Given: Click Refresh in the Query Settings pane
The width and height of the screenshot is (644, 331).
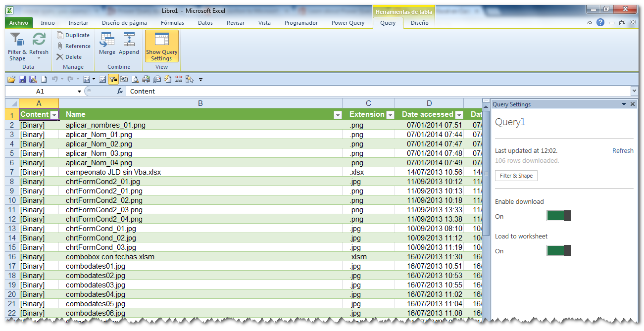Looking at the screenshot, I should pos(622,150).
